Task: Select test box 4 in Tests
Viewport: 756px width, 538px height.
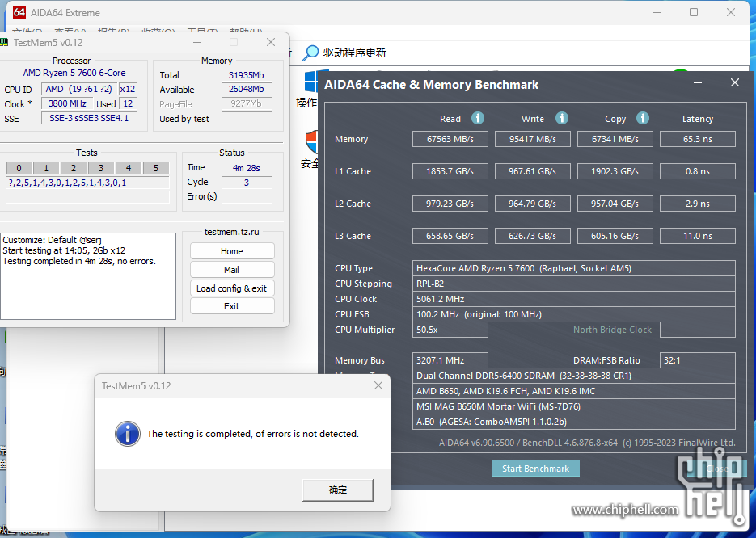Action: (129, 168)
